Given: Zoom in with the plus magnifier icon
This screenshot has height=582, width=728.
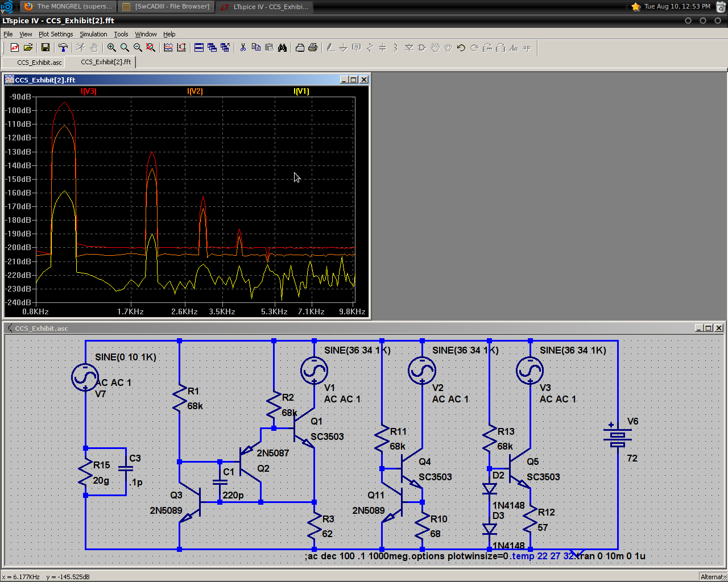Looking at the screenshot, I should (111, 48).
